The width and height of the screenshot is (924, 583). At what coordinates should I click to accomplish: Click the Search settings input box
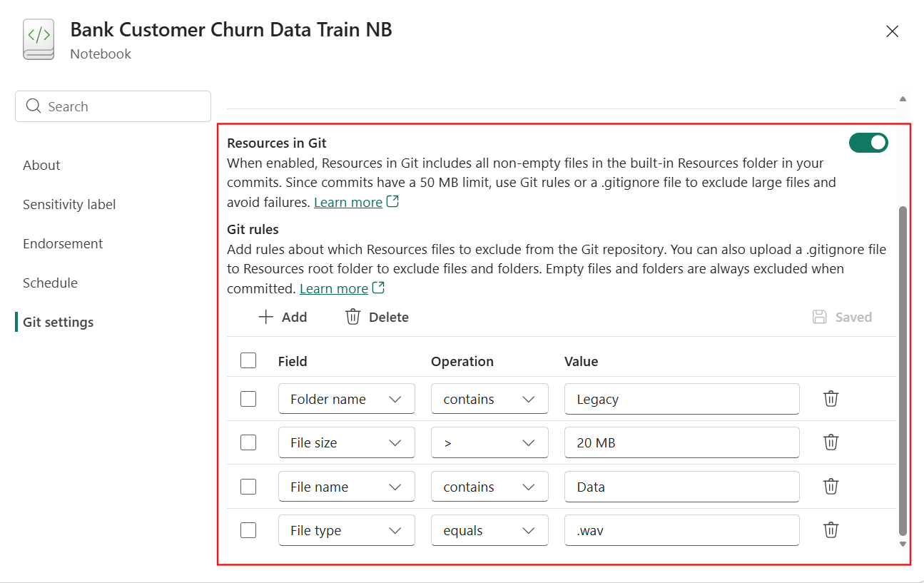113,106
